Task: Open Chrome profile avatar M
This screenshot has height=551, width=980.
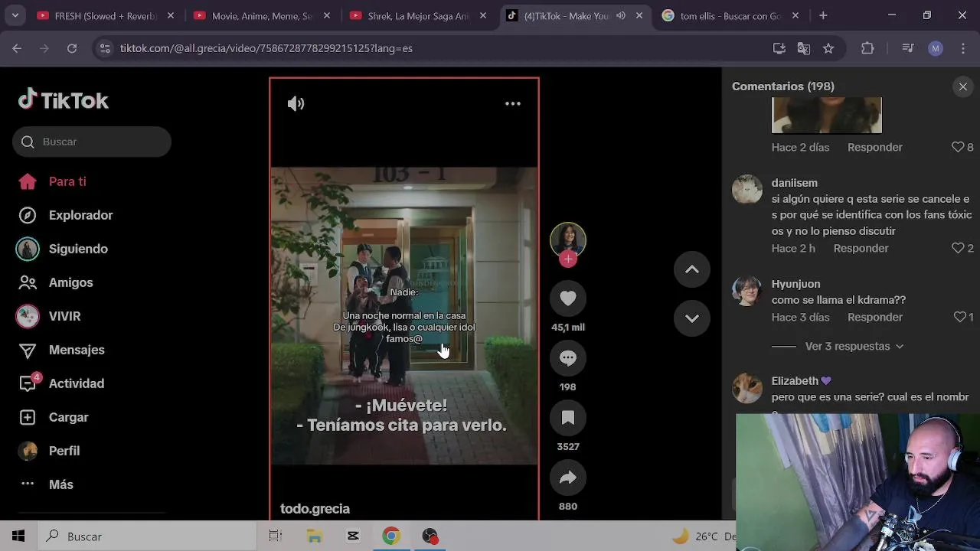Action: click(x=936, y=48)
